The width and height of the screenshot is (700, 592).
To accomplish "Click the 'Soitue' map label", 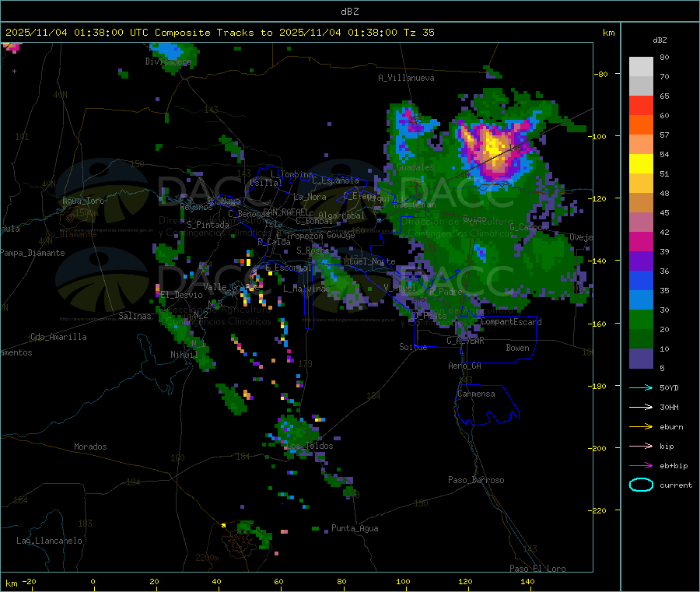I will [413, 347].
